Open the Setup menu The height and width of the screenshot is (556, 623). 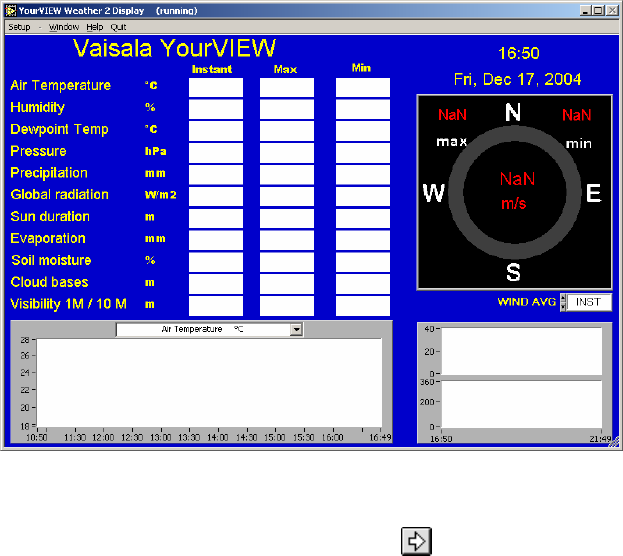(x=19, y=27)
